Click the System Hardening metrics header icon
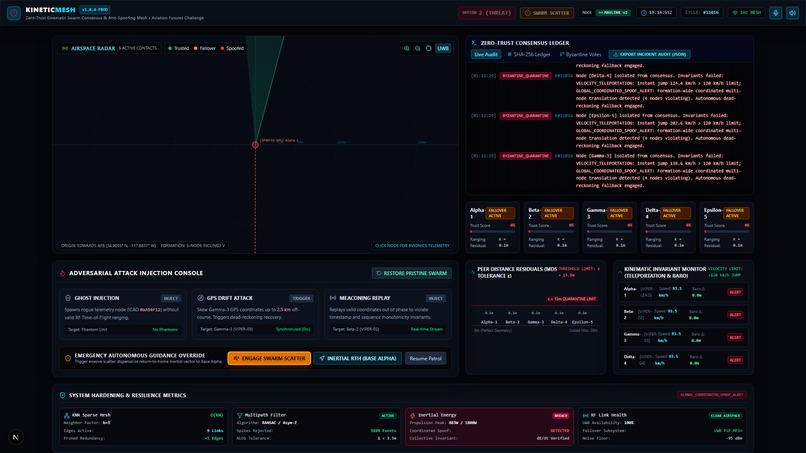Image resolution: width=806 pixels, height=453 pixels. point(62,395)
